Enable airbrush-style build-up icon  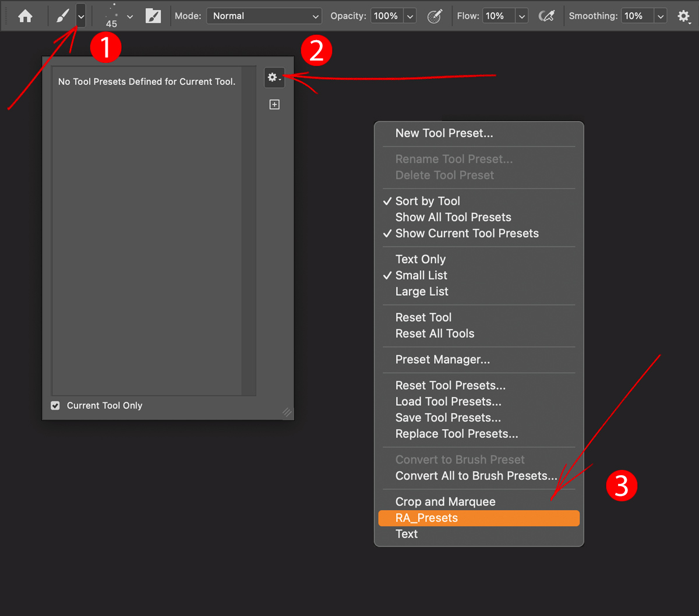click(x=546, y=16)
